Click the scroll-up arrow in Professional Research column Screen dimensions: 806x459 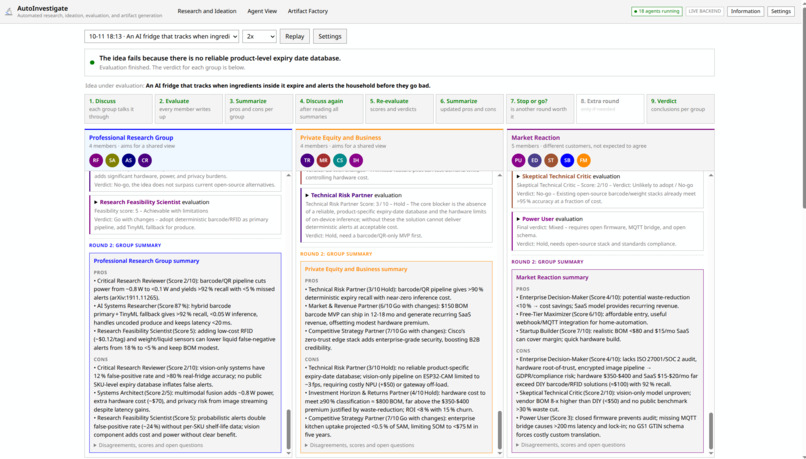[x=288, y=175]
